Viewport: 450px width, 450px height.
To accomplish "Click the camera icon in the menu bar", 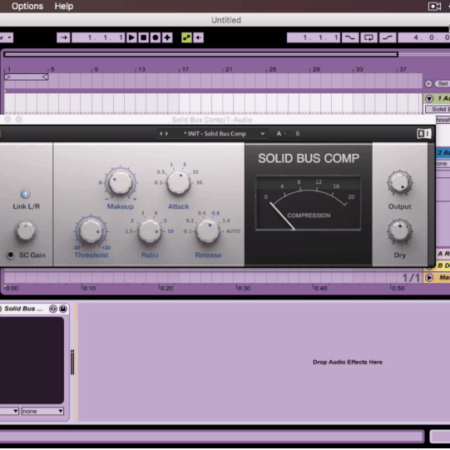I will (434, 6).
